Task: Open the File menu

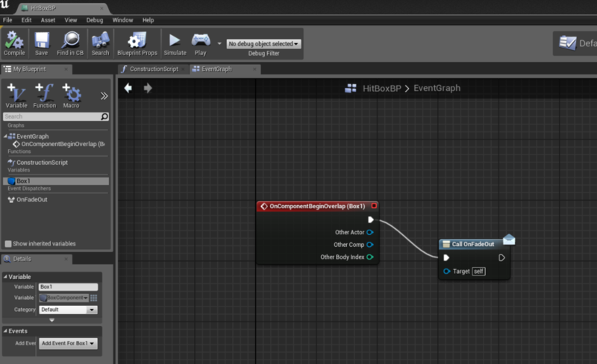Action: click(7, 20)
